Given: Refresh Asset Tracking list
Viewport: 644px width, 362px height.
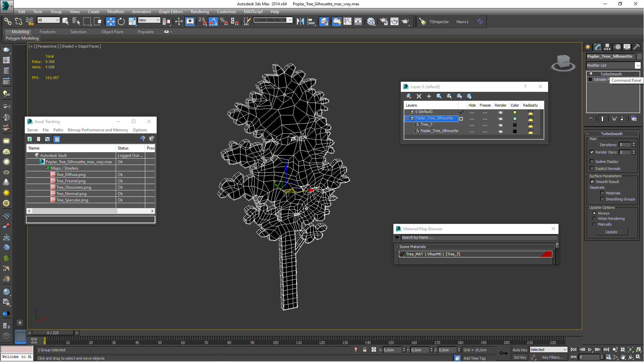Looking at the screenshot, I should [x=30, y=139].
